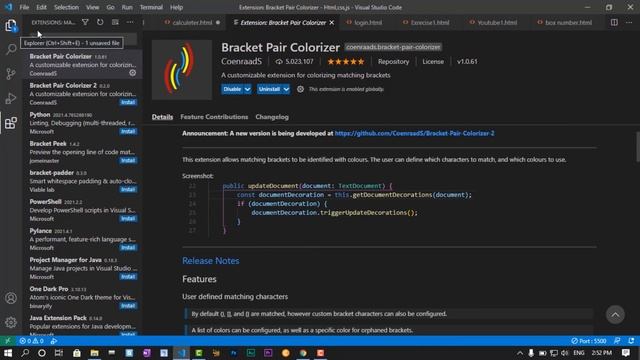
Task: Filter extensions with the funnel icon
Action: [85, 22]
